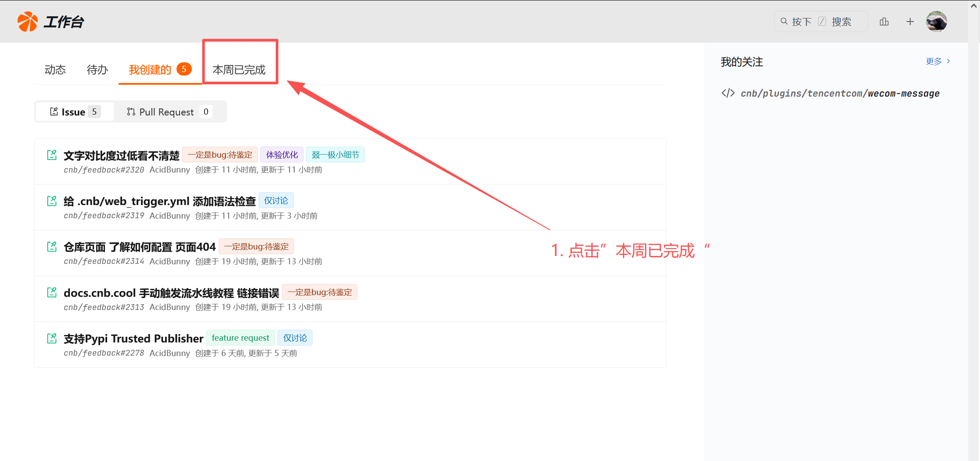Open the statistics chart icon in header
Screen dimensions: 980x461
(884, 22)
